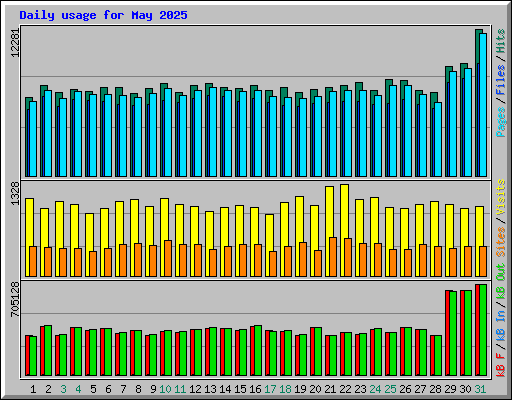Click day 22 on the x-axis
Screen dimensions: 512x400
click(x=345, y=389)
